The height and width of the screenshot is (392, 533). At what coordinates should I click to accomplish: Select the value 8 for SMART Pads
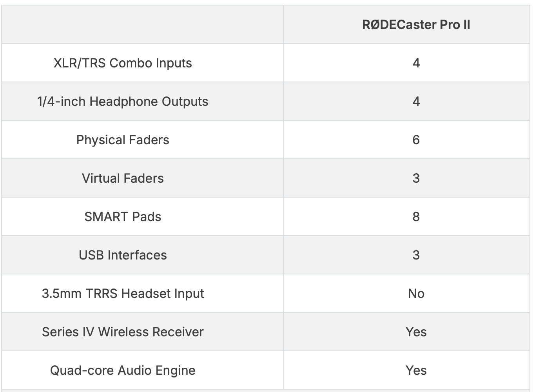click(x=416, y=217)
